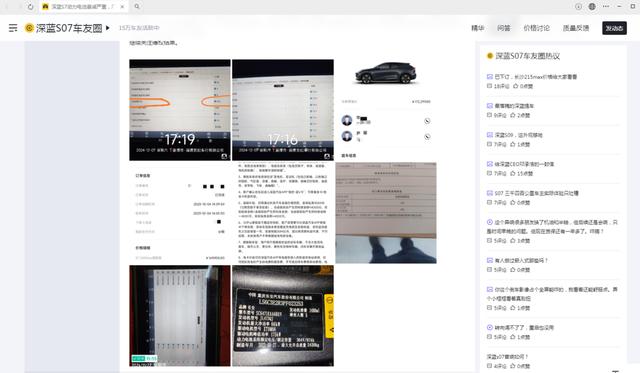Open the hamburger menu beside 深蓝S07车友圈

click(13, 28)
